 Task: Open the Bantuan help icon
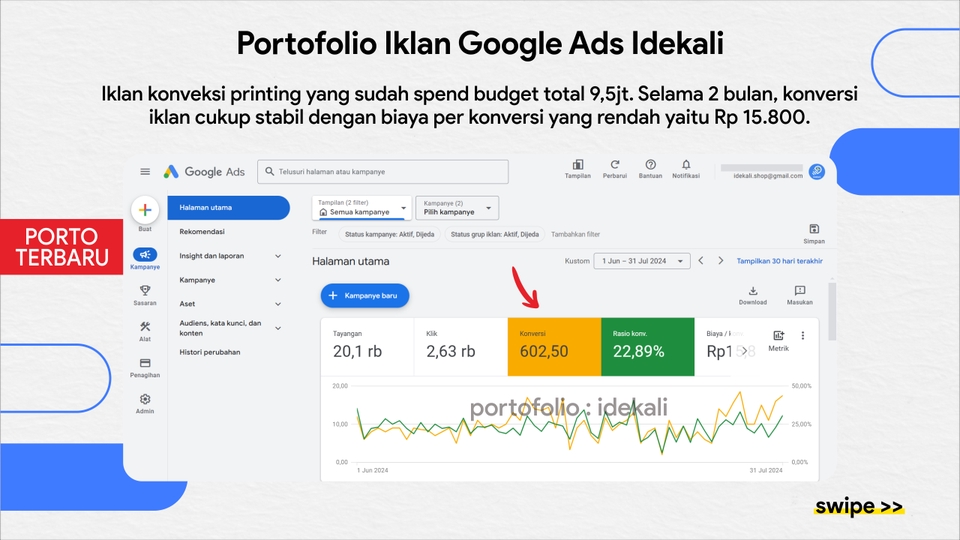coord(650,165)
